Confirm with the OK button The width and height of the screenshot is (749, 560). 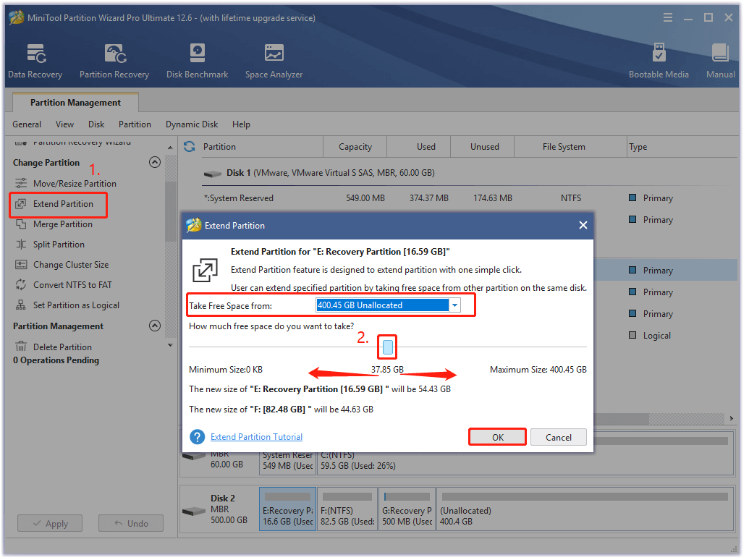tap(497, 437)
